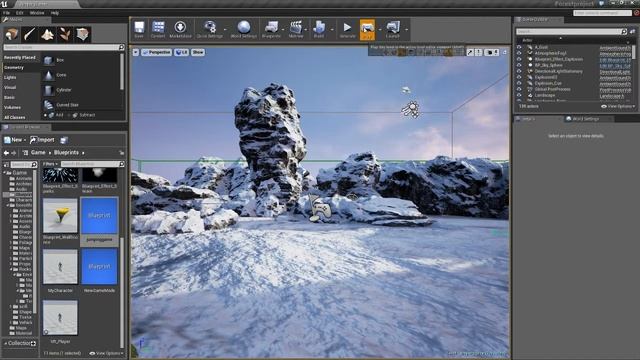
Task: Open Launch options dropdown arrow
Action: 406,29
